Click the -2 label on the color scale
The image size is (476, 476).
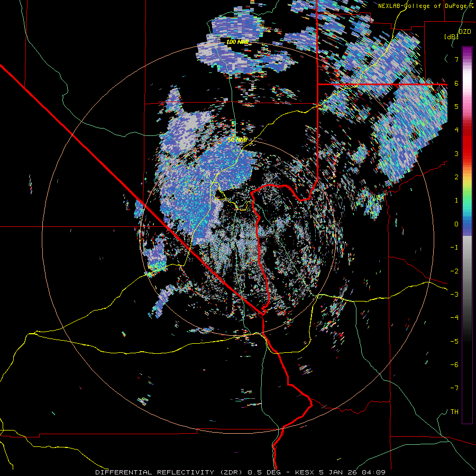454,271
